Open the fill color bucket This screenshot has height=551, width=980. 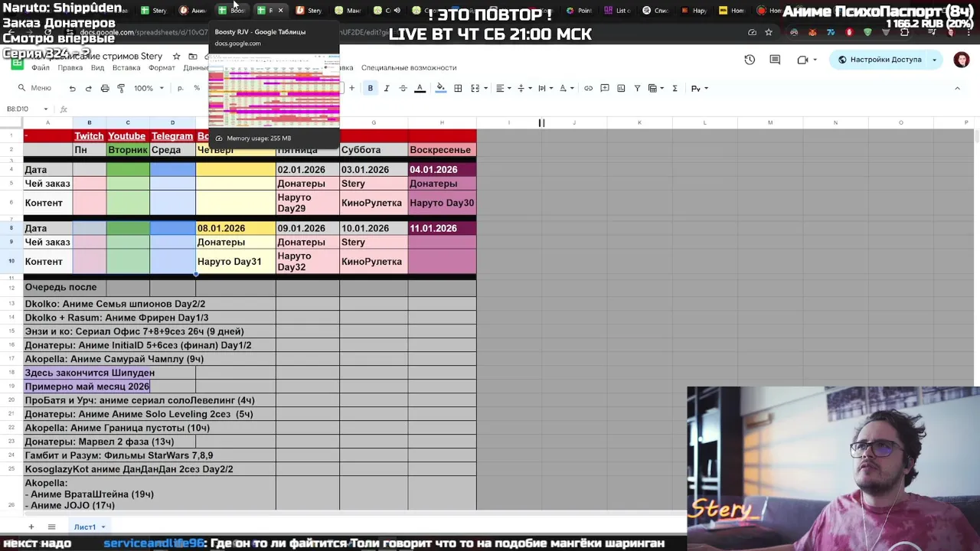(x=440, y=89)
